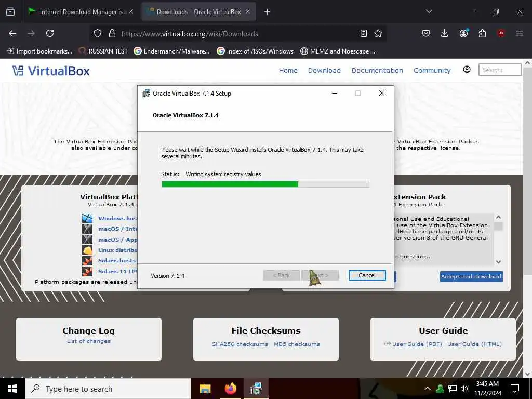Viewport: 532px width, 399px height.
Task: Click the VirtualBox website user account icon
Action: point(467,70)
